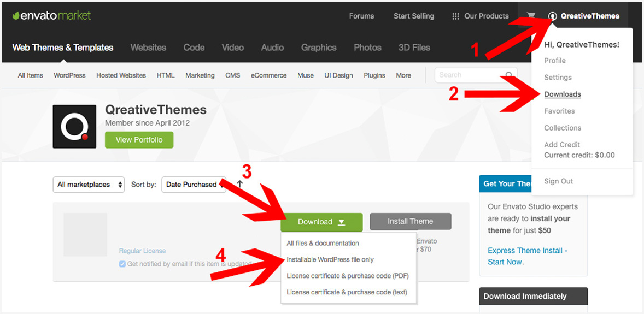Switch to the Photos tab
644x314 pixels.
pyautogui.click(x=367, y=48)
